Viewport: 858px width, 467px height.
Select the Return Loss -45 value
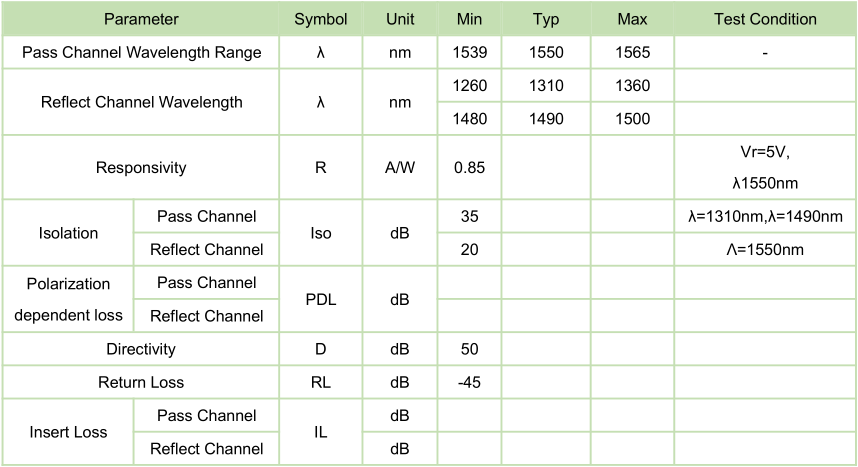tap(469, 382)
